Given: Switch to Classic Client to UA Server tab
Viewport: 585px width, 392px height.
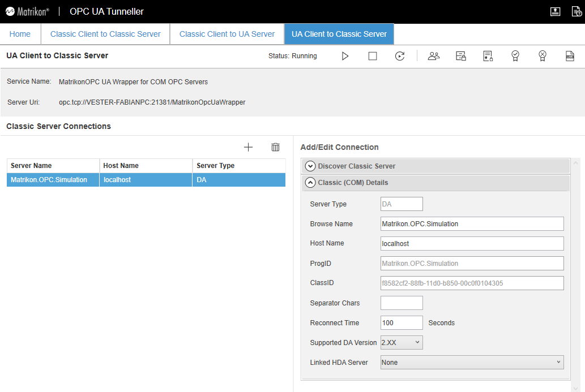Looking at the screenshot, I should pyautogui.click(x=227, y=34).
